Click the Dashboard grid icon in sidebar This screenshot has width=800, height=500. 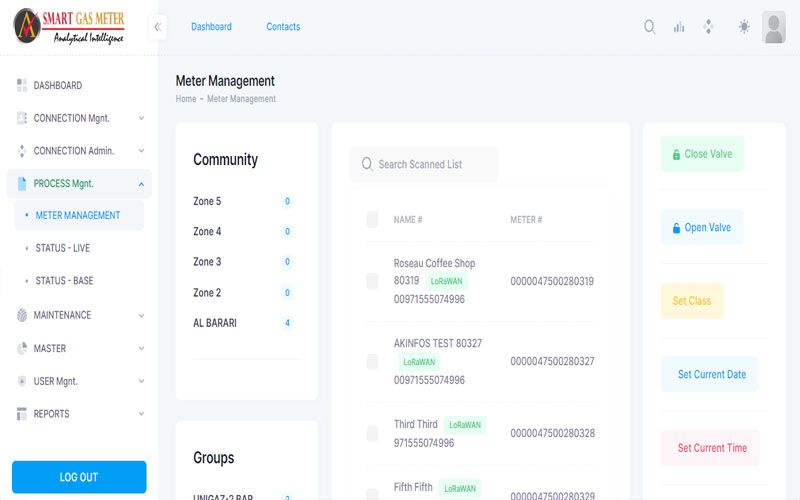pyautogui.click(x=22, y=86)
